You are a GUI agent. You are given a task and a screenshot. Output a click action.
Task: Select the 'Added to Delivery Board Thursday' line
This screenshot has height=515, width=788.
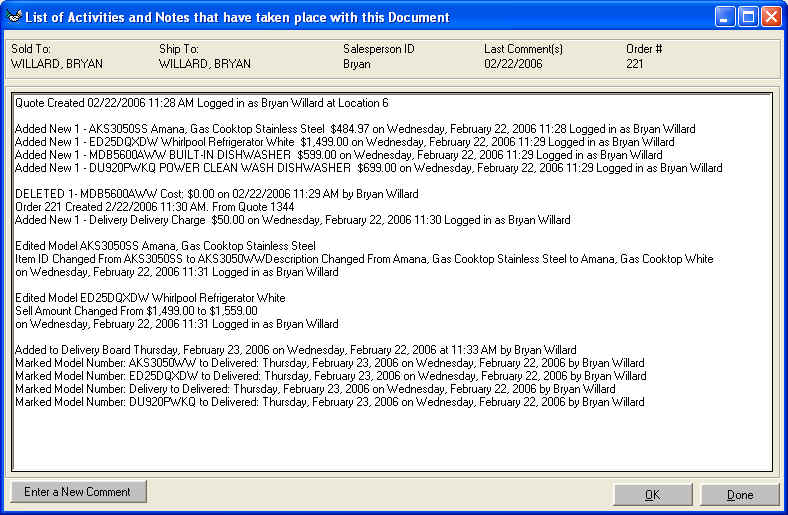coord(296,350)
